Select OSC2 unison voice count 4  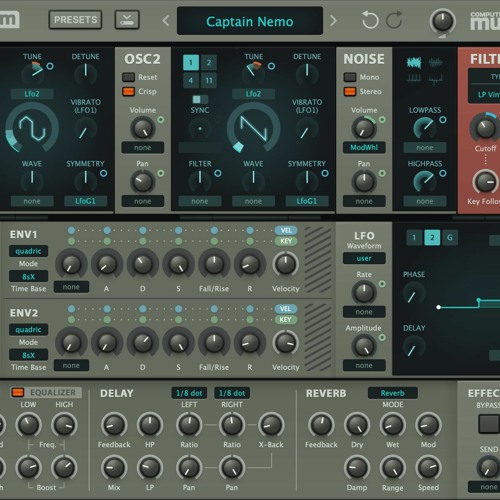[x=191, y=80]
